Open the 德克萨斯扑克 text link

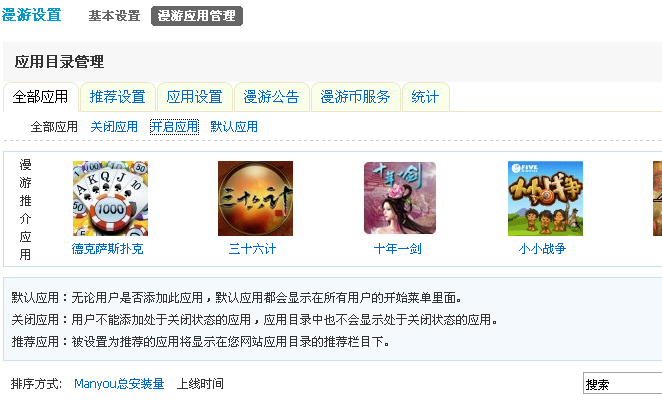(x=107, y=249)
